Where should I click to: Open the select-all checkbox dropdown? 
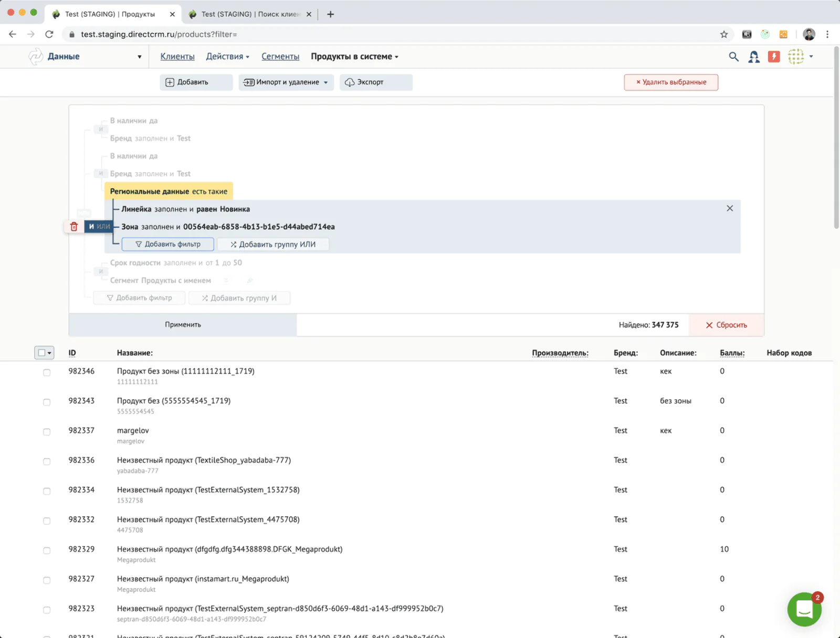coord(44,353)
